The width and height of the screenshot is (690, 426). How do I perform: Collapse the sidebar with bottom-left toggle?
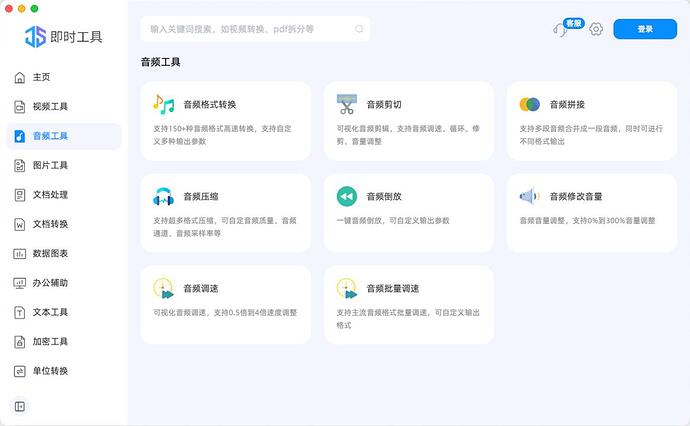(x=20, y=405)
